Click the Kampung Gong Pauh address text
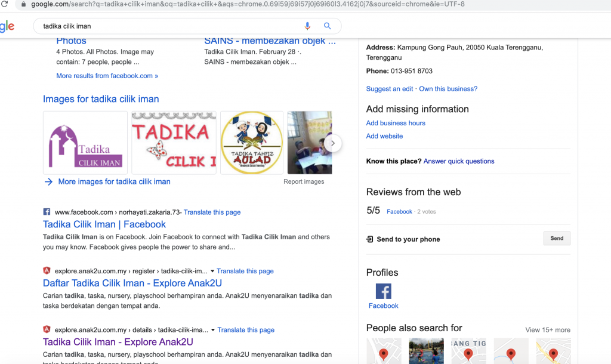Image resolution: width=611 pixels, height=364 pixels. tap(455, 53)
